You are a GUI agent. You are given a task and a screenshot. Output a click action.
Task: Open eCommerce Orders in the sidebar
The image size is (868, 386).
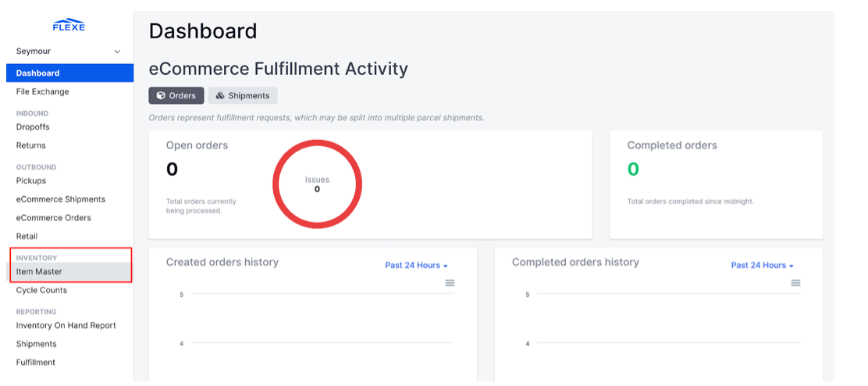pos(53,218)
